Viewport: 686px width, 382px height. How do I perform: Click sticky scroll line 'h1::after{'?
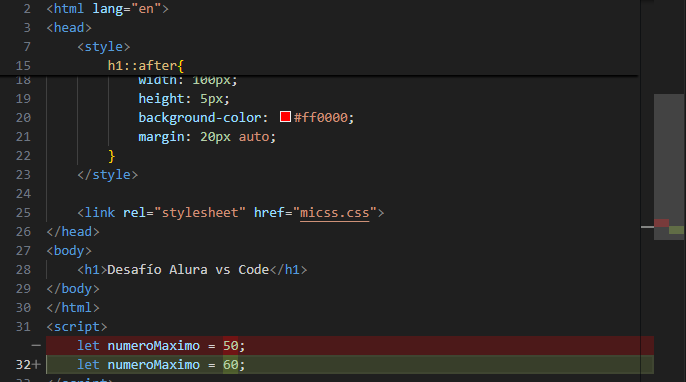(x=146, y=66)
